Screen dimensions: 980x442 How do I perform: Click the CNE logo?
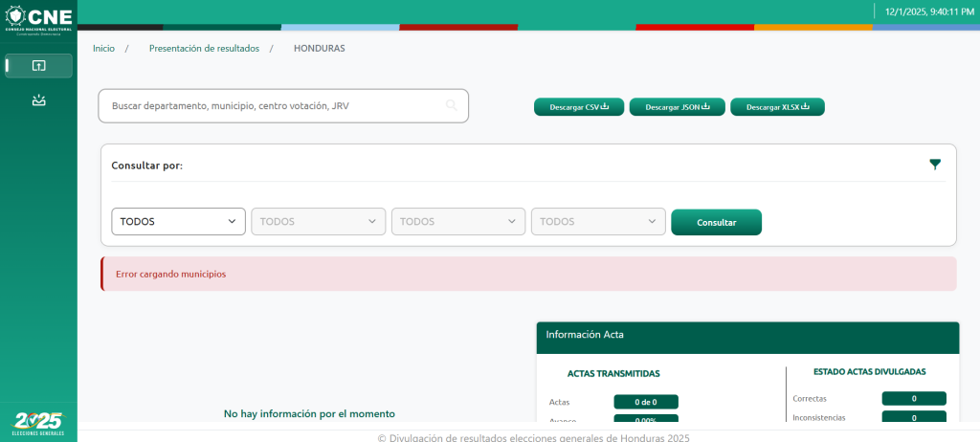(38, 19)
